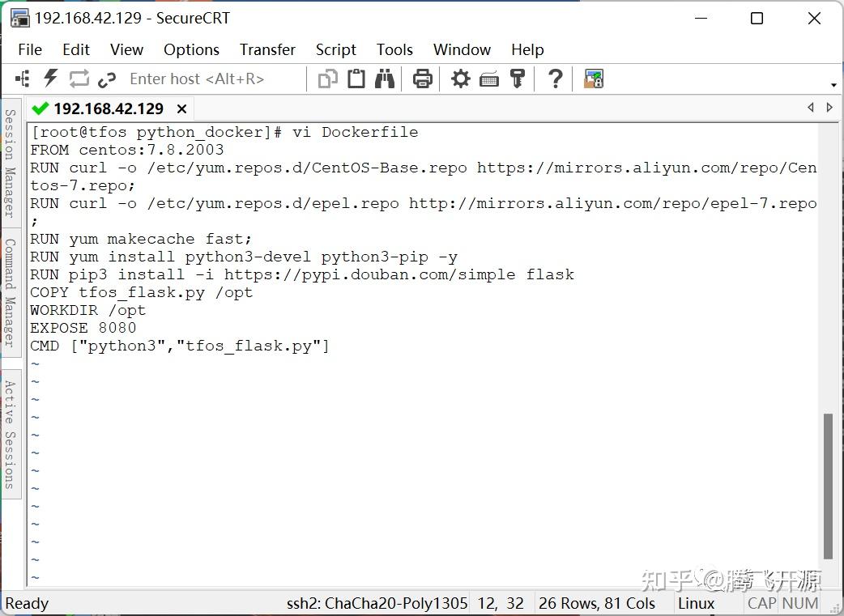Image resolution: width=844 pixels, height=616 pixels.
Task: Click the Reconnect session icon
Action: coord(79,79)
